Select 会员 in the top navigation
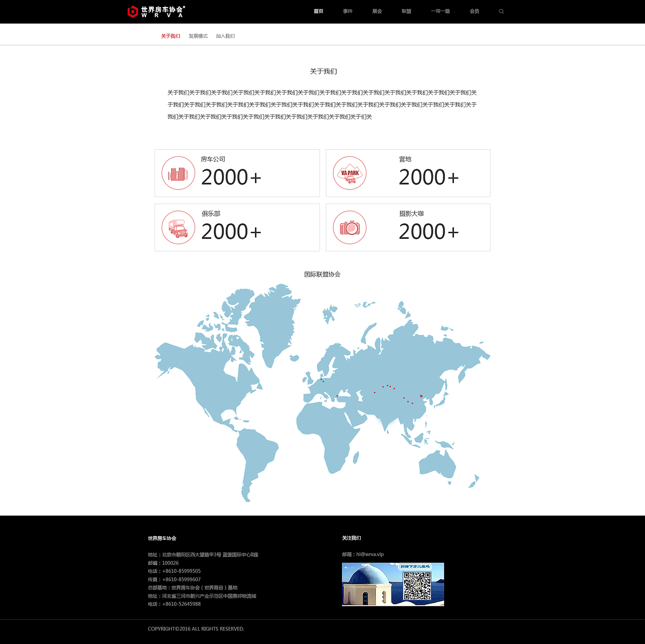 tap(474, 11)
